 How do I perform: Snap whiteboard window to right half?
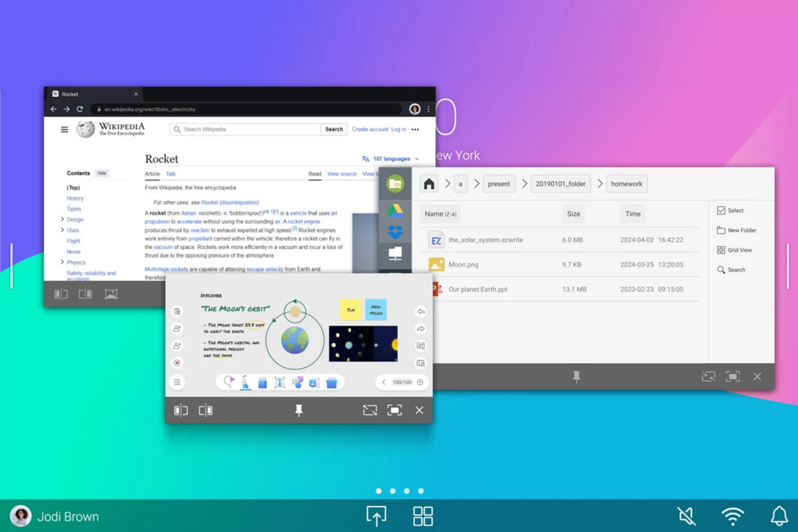point(205,410)
